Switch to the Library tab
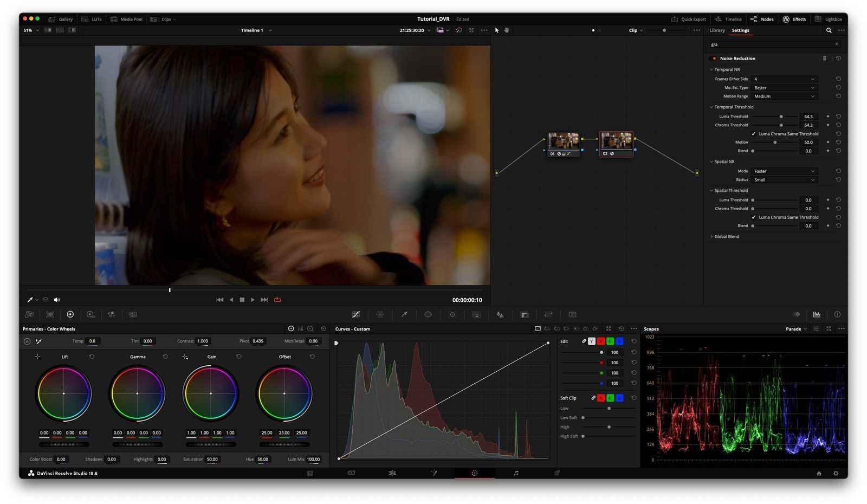This screenshot has width=867, height=504. click(716, 30)
